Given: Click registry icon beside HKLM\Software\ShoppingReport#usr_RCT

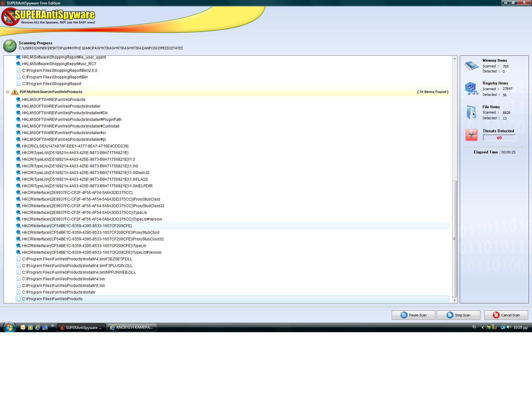Looking at the screenshot, I should click(x=18, y=64).
